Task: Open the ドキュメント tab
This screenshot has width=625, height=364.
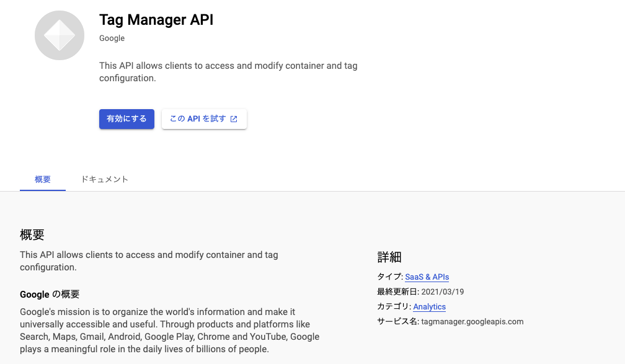Action: tap(104, 180)
